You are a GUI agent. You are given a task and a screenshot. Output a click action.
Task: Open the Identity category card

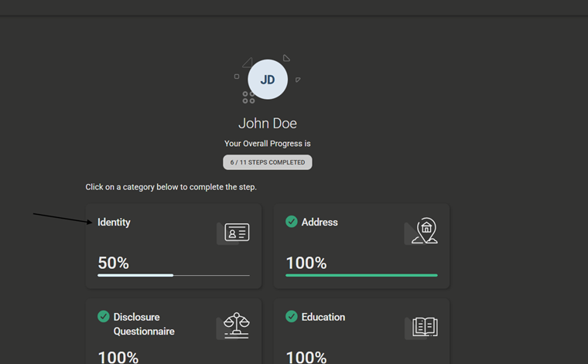tap(173, 246)
